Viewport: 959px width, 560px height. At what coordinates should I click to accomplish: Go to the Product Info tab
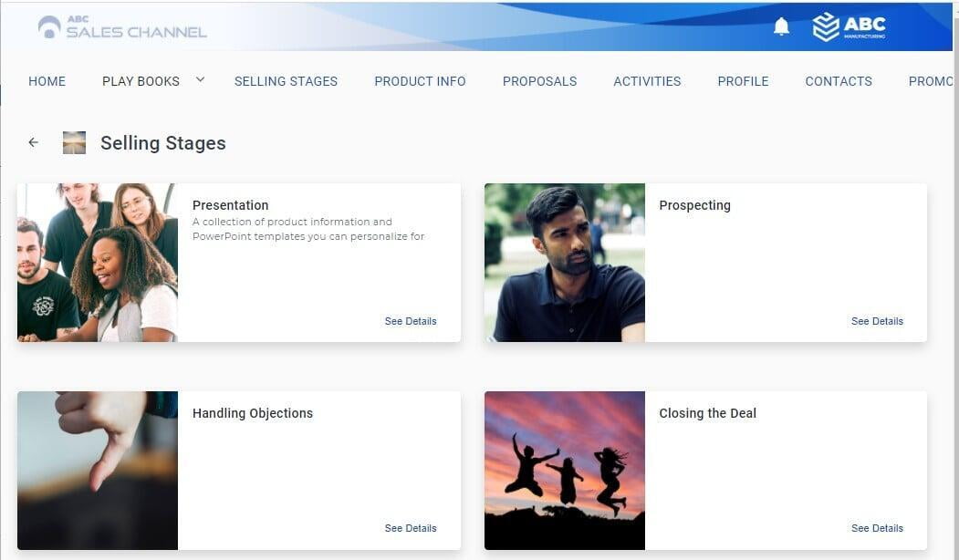click(x=420, y=81)
